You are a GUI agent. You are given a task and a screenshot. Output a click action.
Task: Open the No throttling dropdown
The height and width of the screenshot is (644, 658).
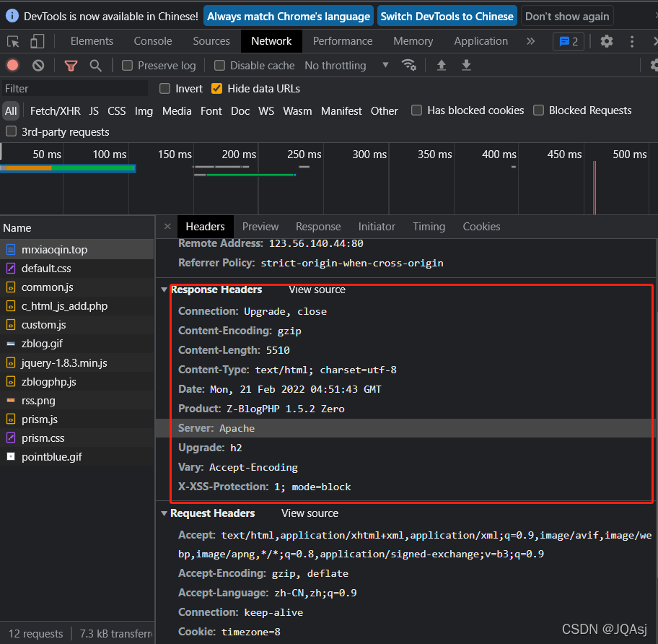coord(346,65)
